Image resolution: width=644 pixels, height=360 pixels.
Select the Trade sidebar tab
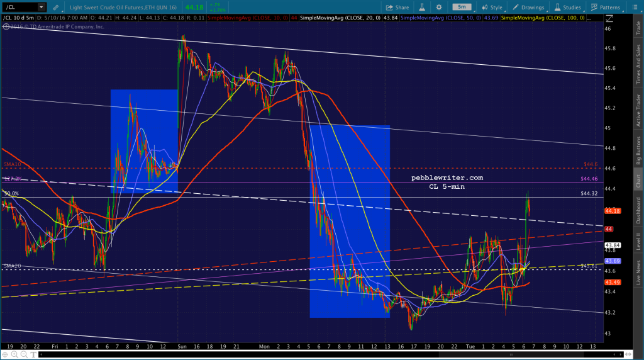pyautogui.click(x=638, y=28)
